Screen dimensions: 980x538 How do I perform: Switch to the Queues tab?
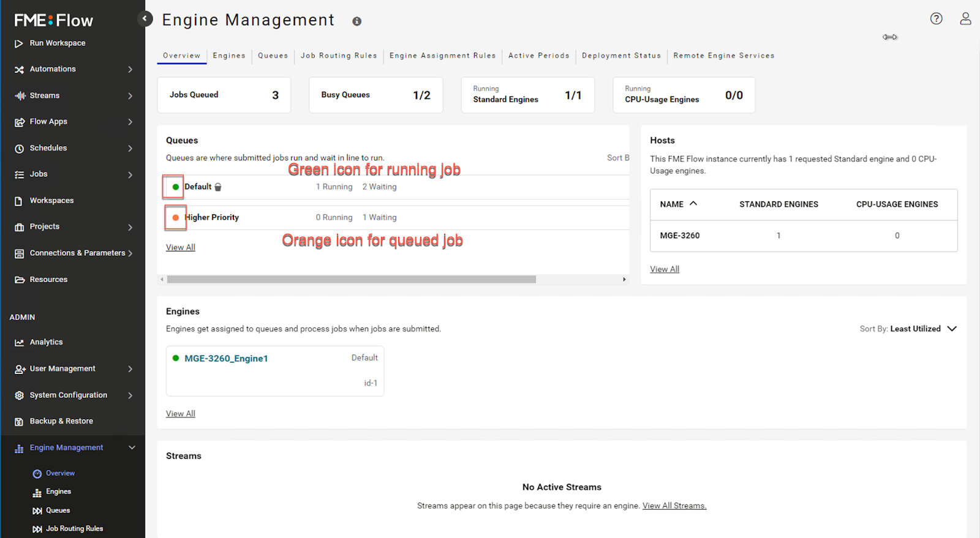pos(273,56)
